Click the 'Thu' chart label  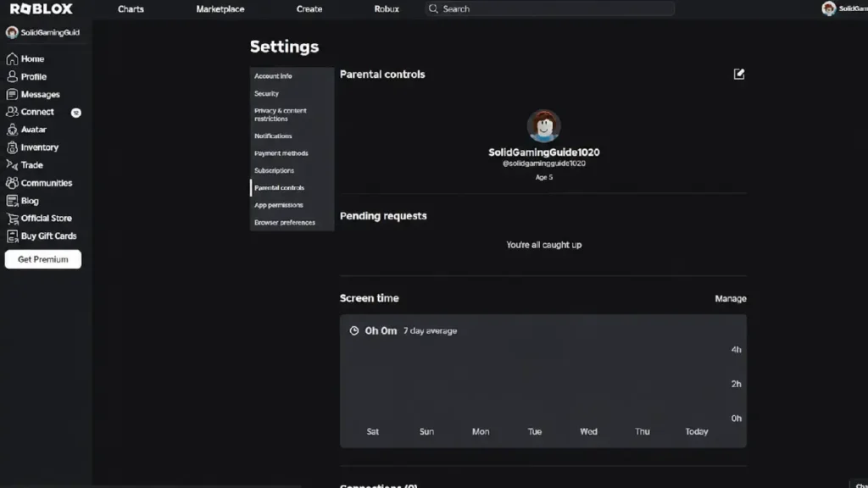[x=643, y=431]
